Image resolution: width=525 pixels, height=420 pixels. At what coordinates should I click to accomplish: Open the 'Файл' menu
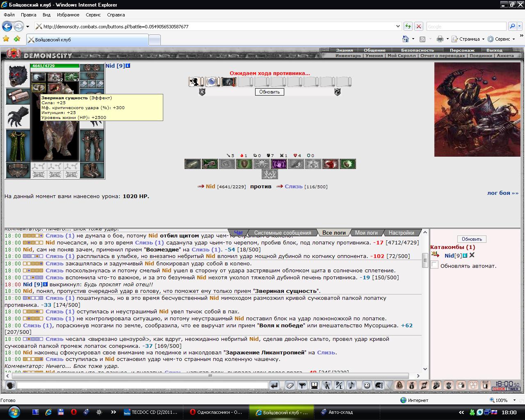coord(9,15)
